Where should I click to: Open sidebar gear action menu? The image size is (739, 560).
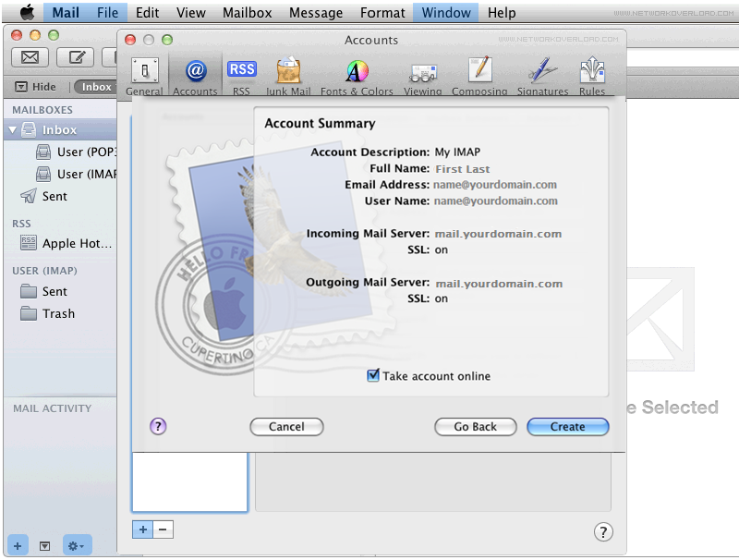76,546
